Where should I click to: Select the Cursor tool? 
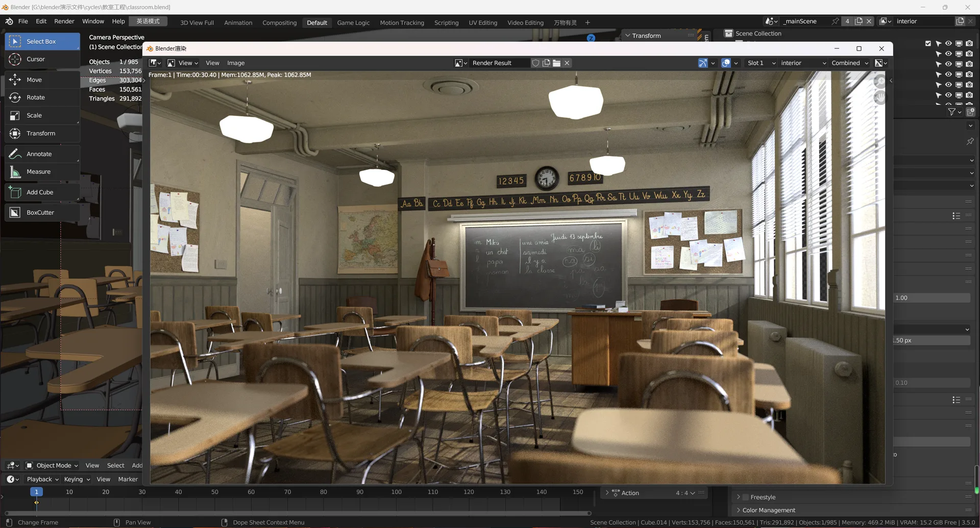[x=42, y=59]
